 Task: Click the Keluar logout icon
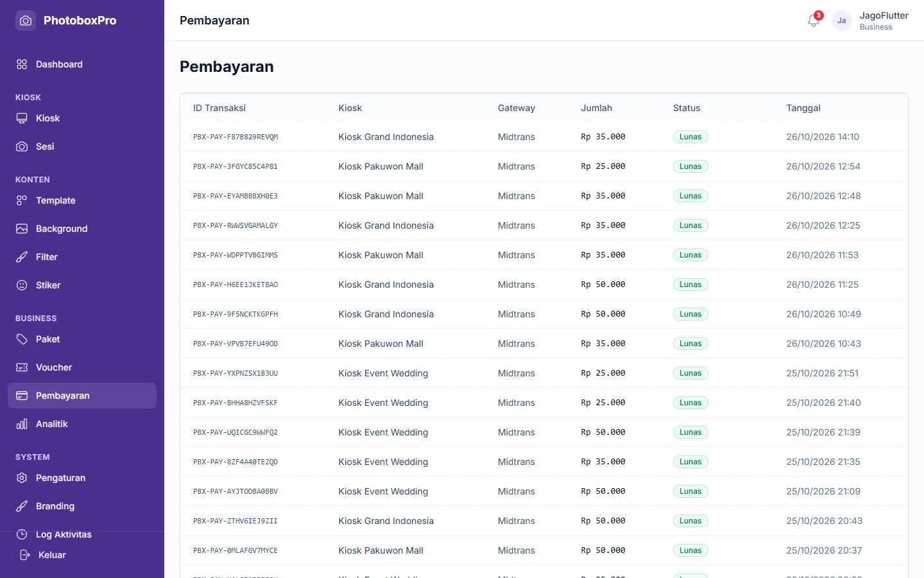click(25, 555)
